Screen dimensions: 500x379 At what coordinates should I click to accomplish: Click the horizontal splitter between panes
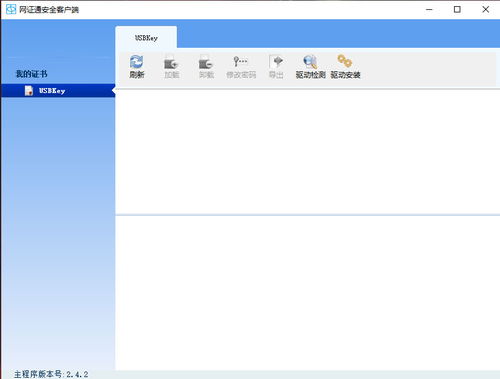tap(308, 215)
